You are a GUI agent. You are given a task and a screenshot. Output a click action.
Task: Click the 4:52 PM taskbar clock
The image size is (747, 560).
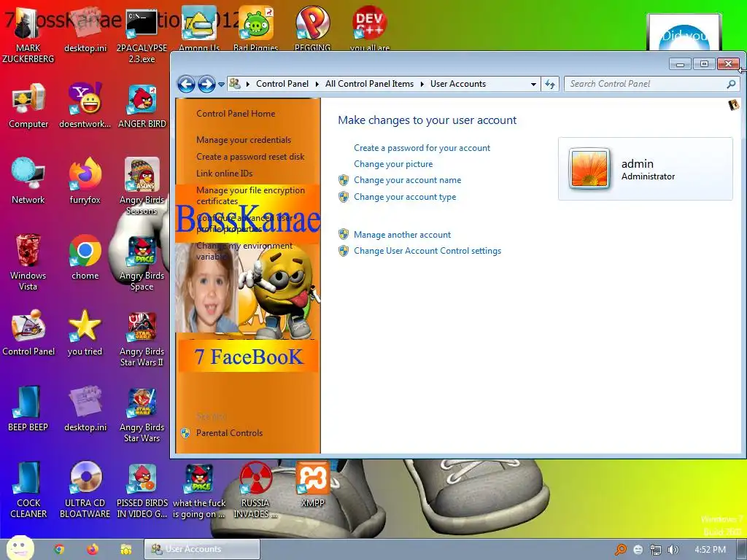pyautogui.click(x=710, y=550)
